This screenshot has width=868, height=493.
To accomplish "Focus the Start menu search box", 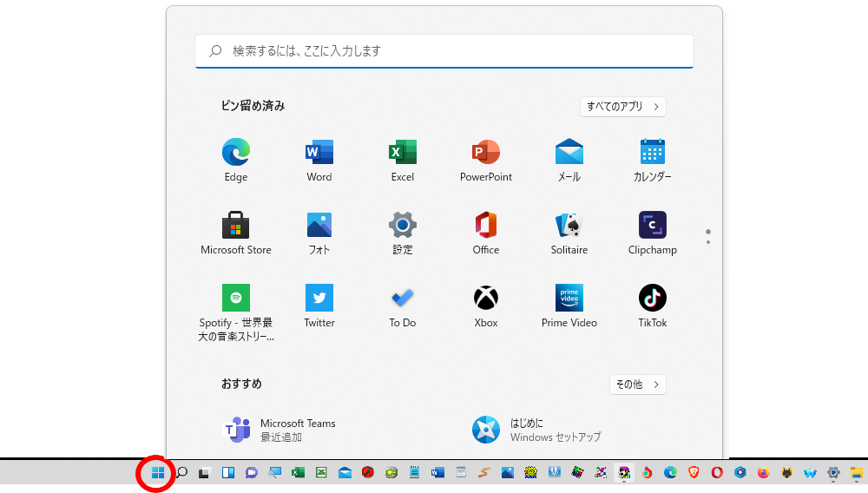I will (x=444, y=51).
